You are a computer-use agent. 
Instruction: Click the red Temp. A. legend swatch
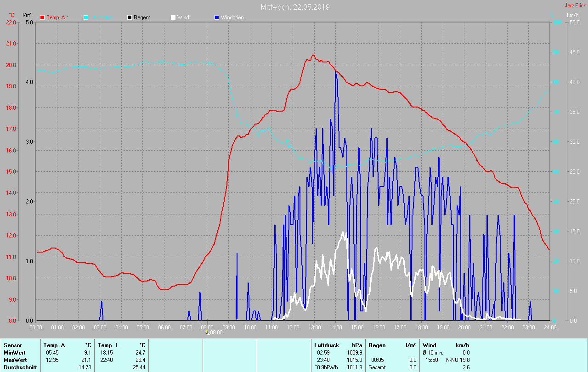point(42,17)
